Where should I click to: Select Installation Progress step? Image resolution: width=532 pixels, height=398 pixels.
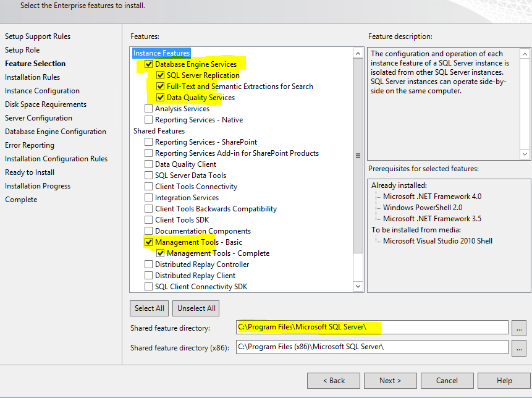coord(38,185)
